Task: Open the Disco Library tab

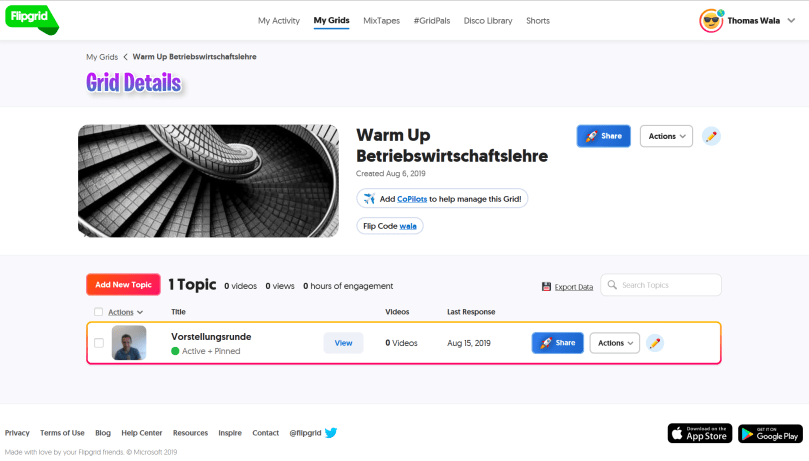Action: point(488,20)
